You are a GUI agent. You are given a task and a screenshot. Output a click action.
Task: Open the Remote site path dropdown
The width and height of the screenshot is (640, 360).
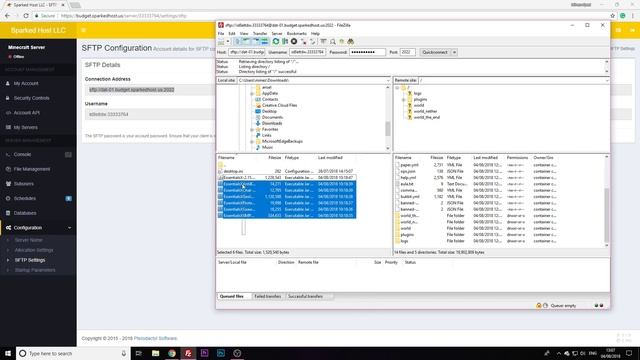tap(607, 80)
